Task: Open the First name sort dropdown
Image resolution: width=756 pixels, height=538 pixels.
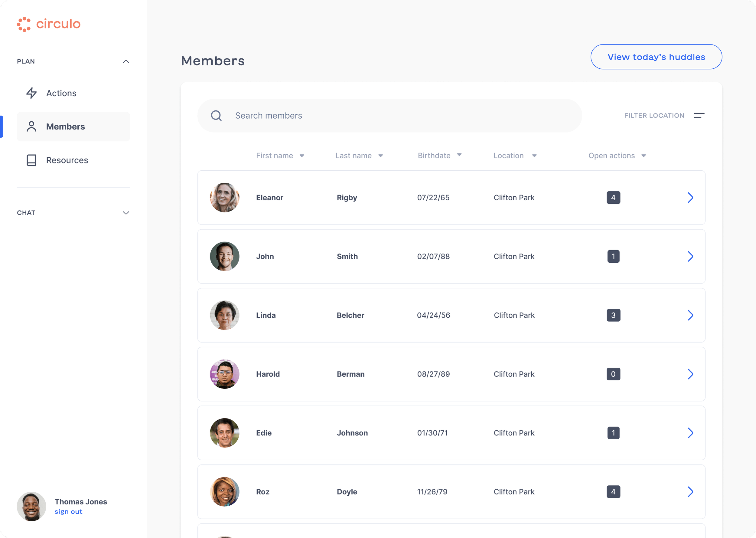Action: point(302,155)
